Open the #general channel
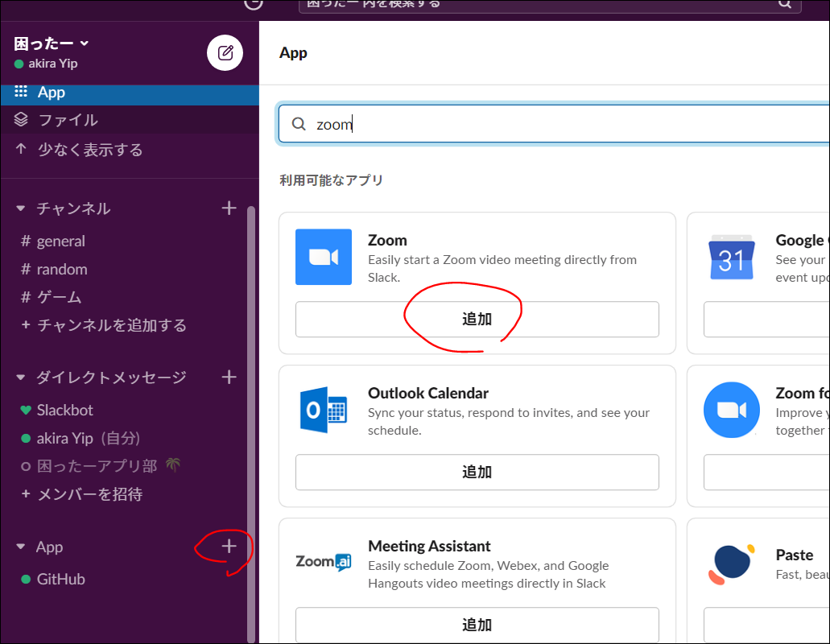 53,242
